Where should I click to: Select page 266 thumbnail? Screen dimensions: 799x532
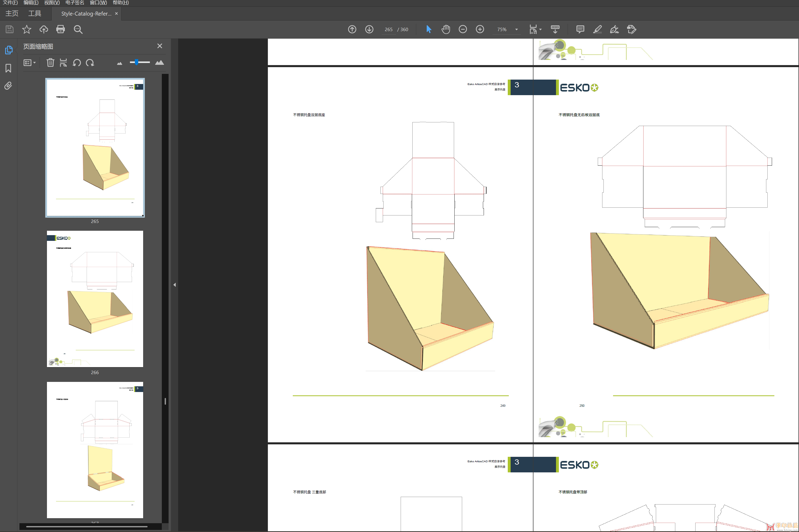point(95,299)
